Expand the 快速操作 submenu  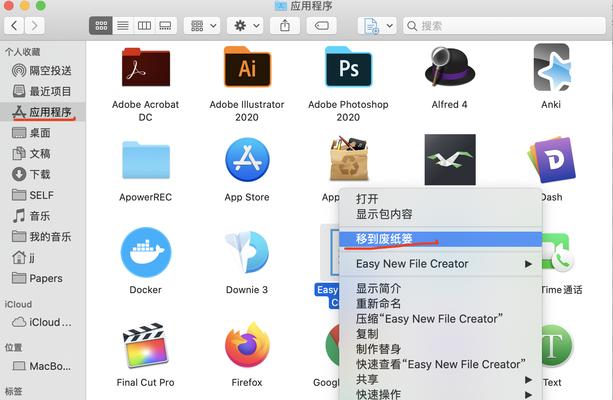click(440, 394)
